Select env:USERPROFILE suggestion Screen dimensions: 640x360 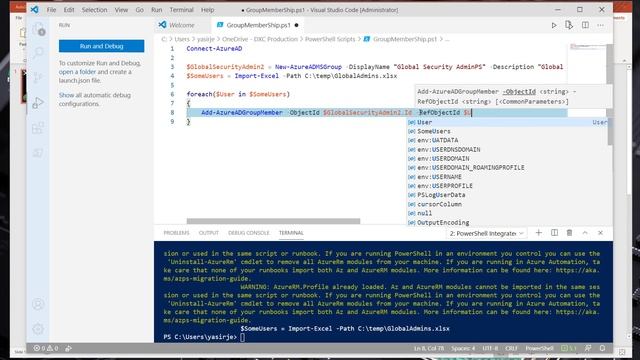coord(507,186)
